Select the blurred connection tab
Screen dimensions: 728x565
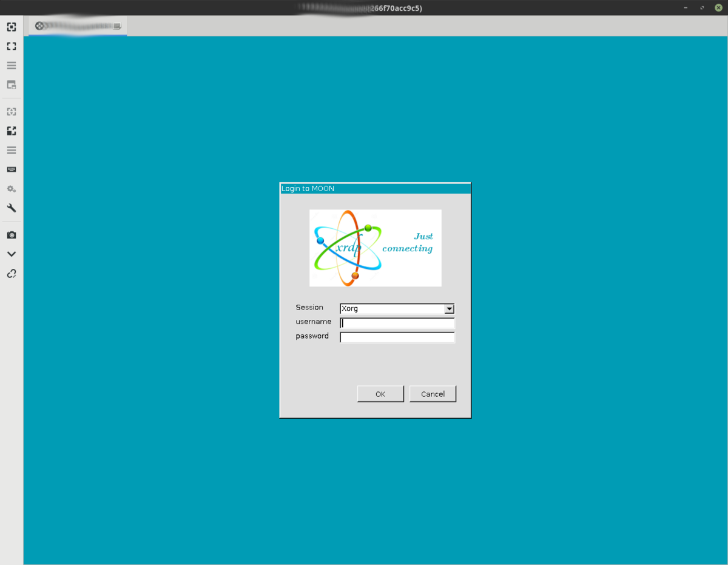point(78,26)
